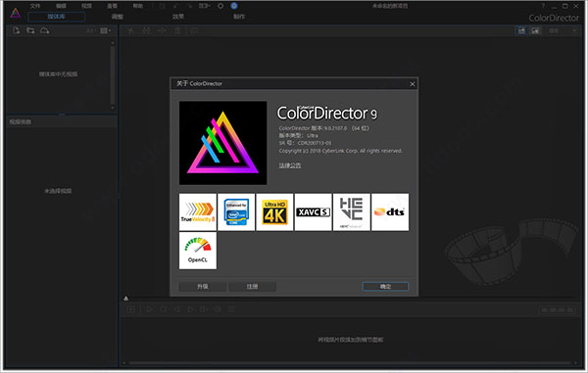Switch to the 调整 adjustment tab

pyautogui.click(x=118, y=17)
